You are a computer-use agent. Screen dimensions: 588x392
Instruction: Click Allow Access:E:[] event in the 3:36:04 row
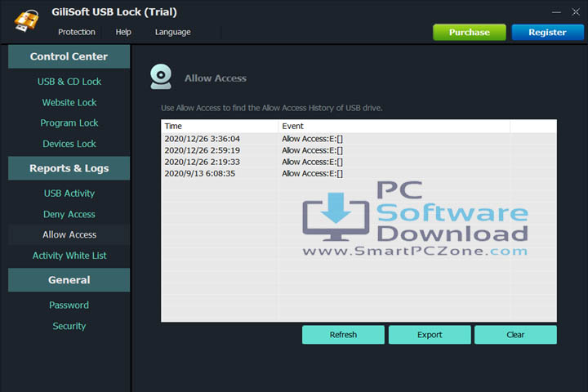(x=312, y=139)
